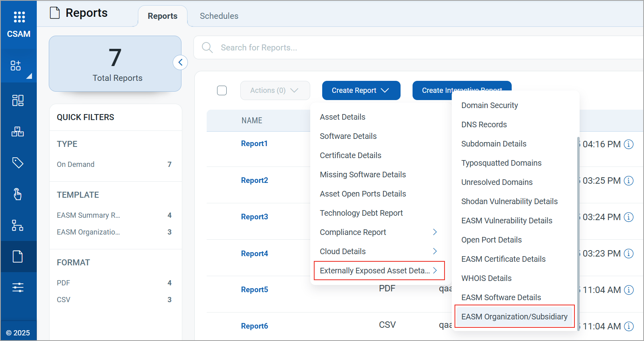Select Technology Debt Report menu option
The height and width of the screenshot is (341, 644).
pos(361,213)
